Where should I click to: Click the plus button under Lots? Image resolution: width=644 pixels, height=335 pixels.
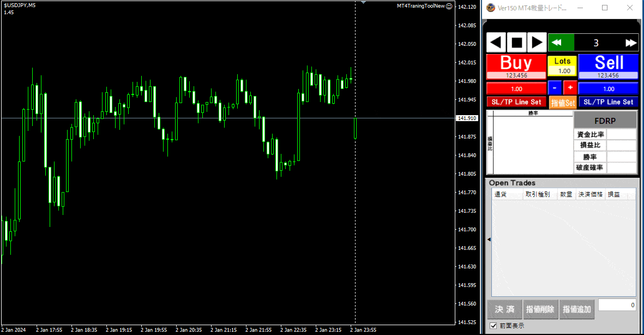570,87
